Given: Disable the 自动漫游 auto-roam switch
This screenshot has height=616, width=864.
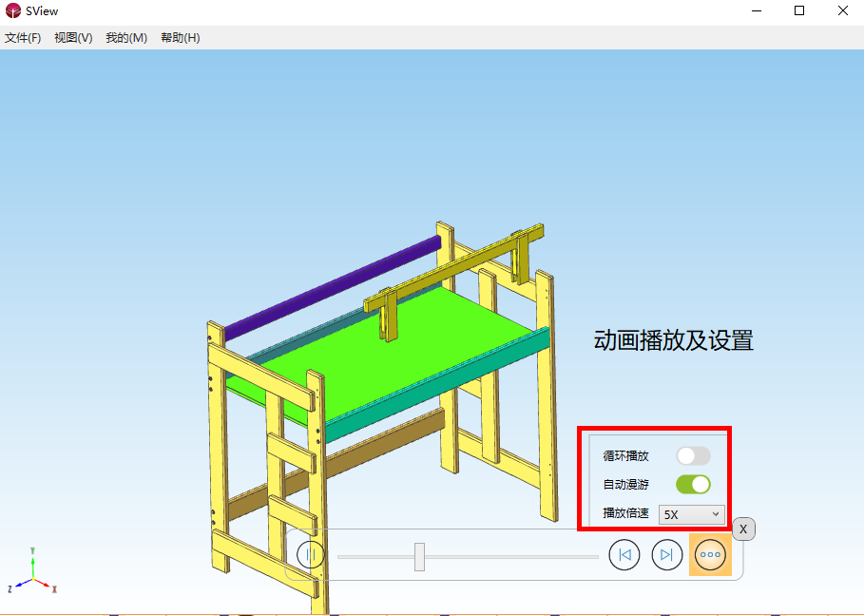Looking at the screenshot, I should pos(693,484).
